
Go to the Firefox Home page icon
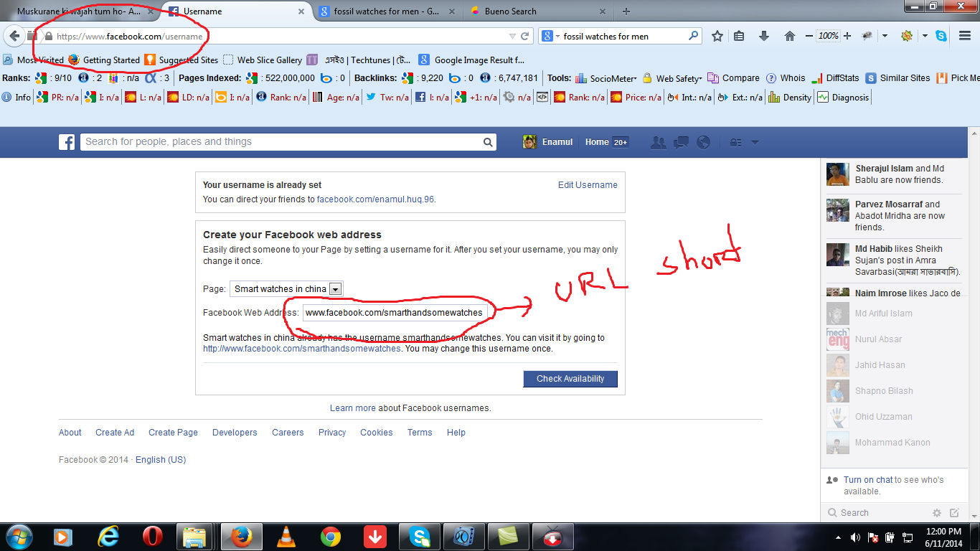pyautogui.click(x=790, y=36)
